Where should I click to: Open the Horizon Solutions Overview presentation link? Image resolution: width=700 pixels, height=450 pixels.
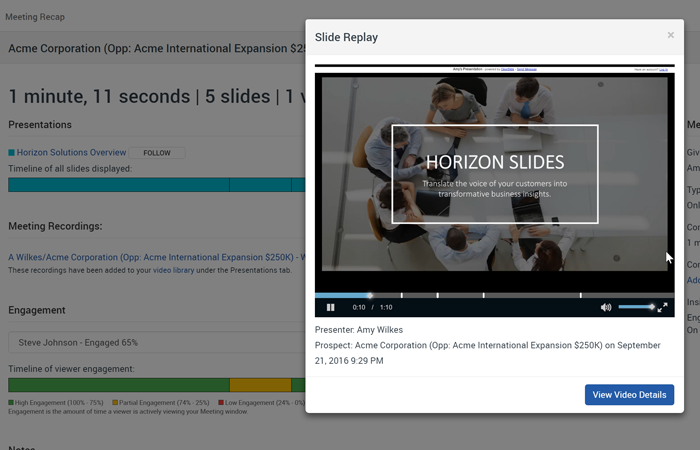[x=71, y=153]
